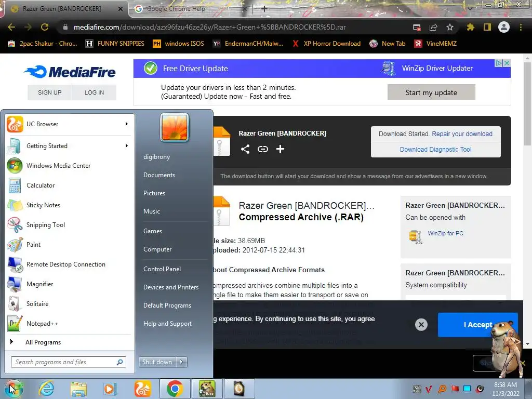Reload the MediaFire page
Viewport: 532px width, 399px height.
tap(45, 27)
